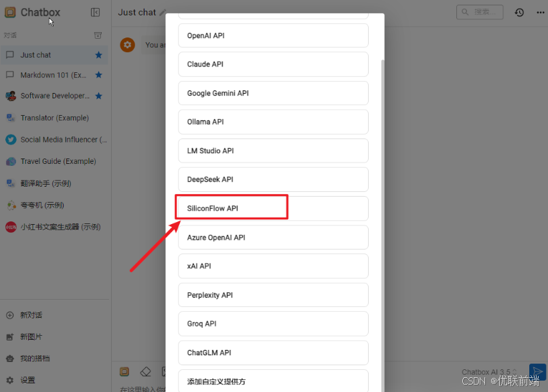This screenshot has height=392, width=548.
Task: Toggle star on Software Developer conversation
Action: (99, 96)
